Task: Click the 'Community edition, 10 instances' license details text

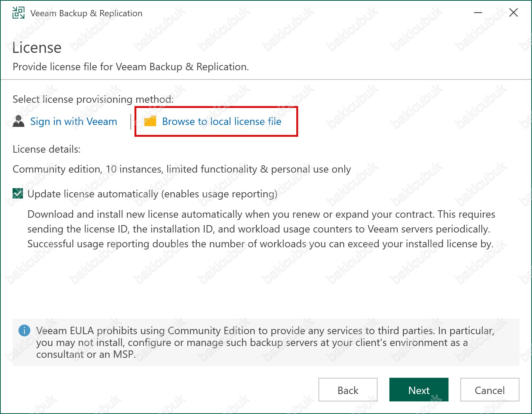Action: tap(182, 169)
